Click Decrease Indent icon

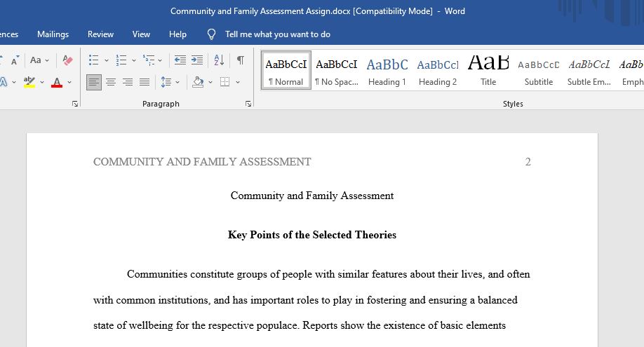pyautogui.click(x=180, y=60)
